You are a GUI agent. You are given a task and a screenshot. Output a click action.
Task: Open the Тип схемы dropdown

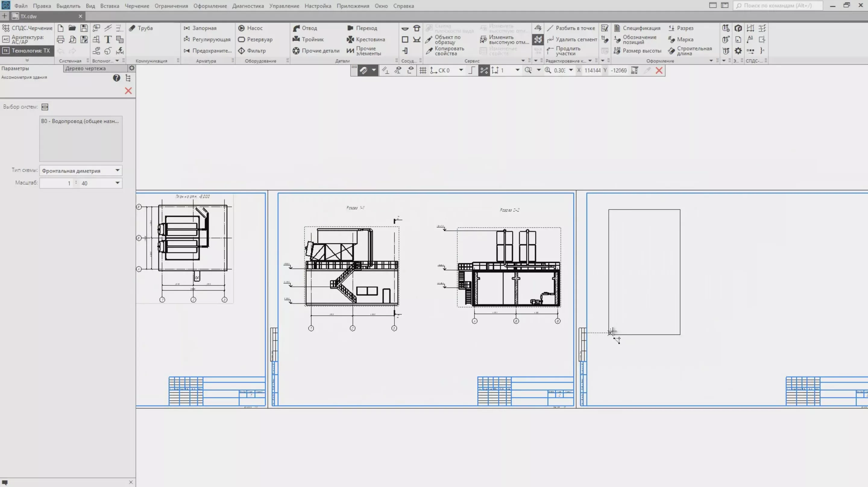pos(117,170)
